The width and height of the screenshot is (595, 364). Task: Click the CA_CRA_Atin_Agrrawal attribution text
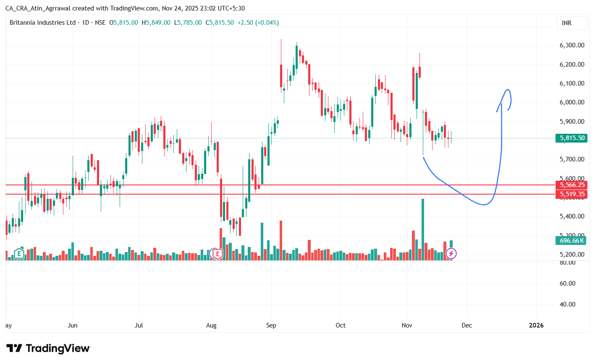[38, 8]
